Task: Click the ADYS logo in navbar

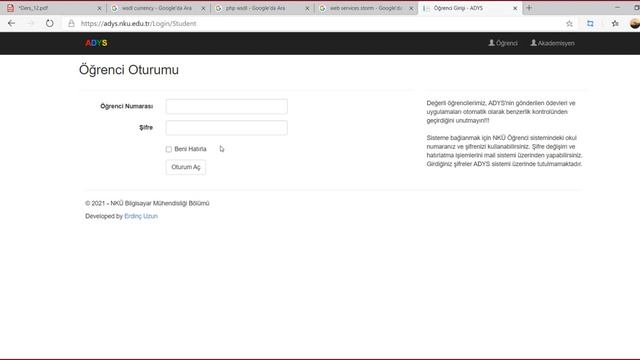Action: tap(96, 43)
